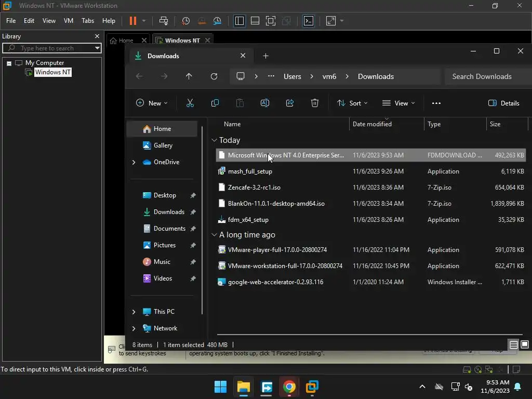Screen dimensions: 532x399
Task: Cut the selected file with scissors icon
Action: 190,103
